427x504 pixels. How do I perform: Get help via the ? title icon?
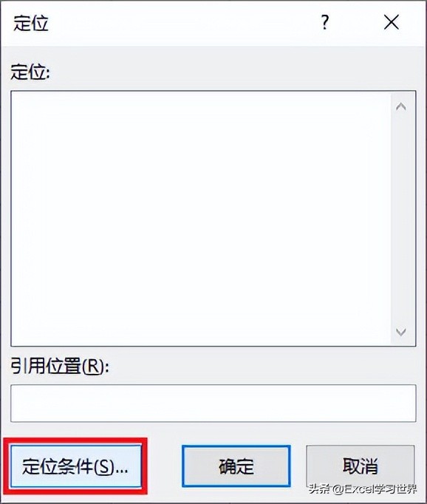pyautogui.click(x=325, y=22)
